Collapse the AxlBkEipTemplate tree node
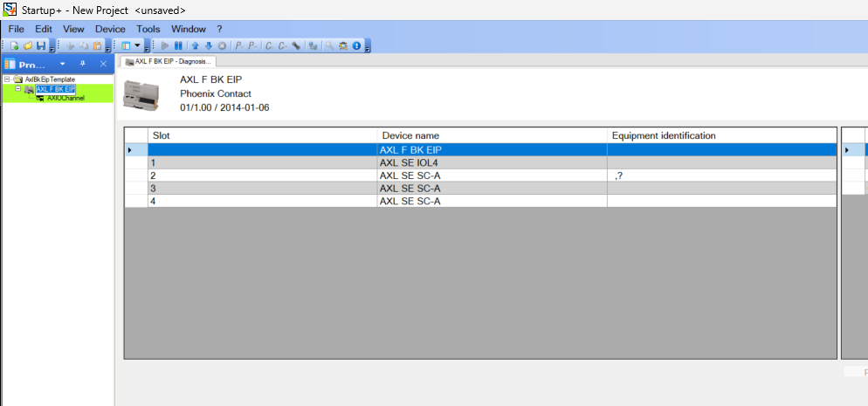 pos(7,79)
